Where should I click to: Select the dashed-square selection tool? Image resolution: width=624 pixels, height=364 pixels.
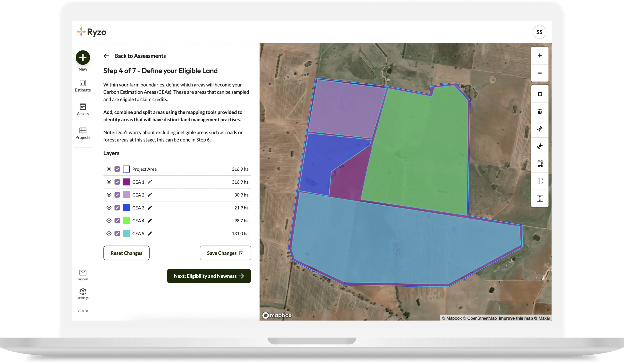point(540,163)
